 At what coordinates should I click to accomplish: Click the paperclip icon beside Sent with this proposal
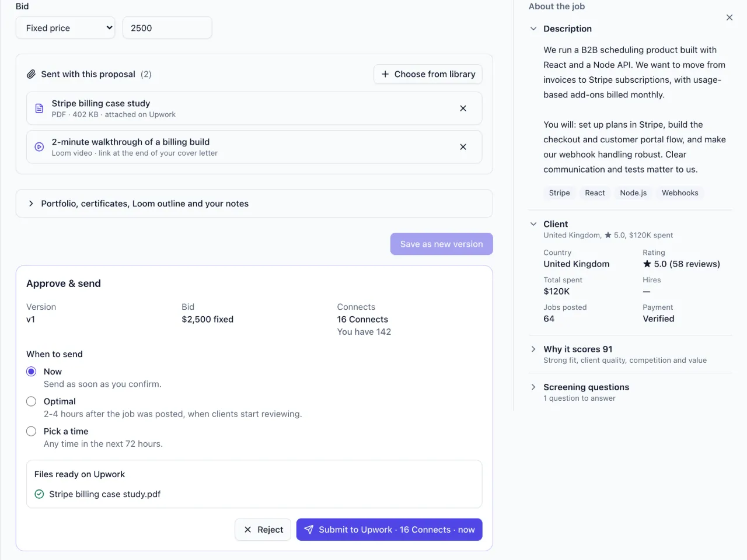click(x=32, y=74)
